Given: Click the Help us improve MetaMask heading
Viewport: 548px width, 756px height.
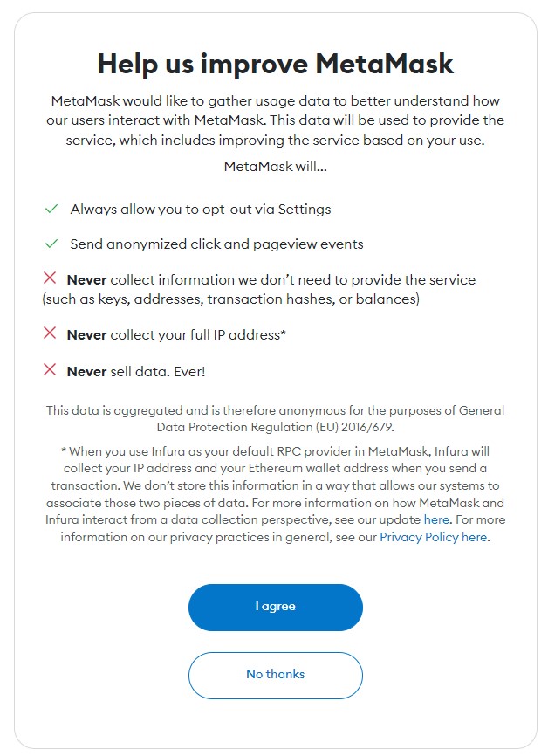Looking at the screenshot, I should pyautogui.click(x=275, y=64).
